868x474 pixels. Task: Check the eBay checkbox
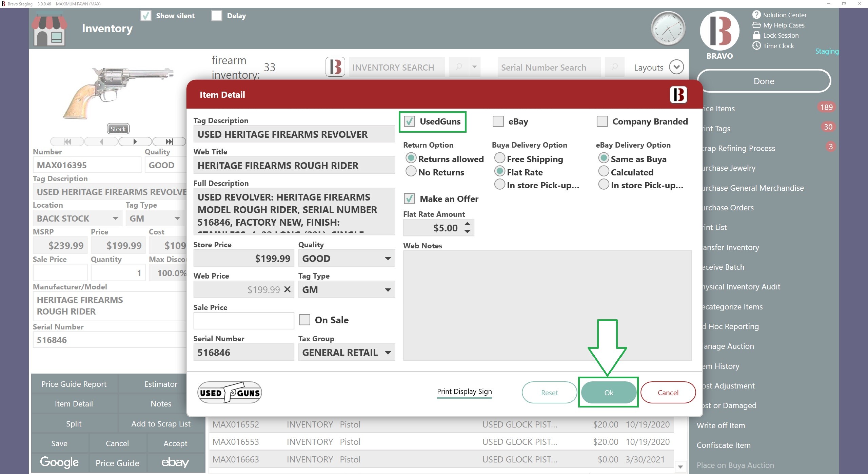(x=498, y=121)
